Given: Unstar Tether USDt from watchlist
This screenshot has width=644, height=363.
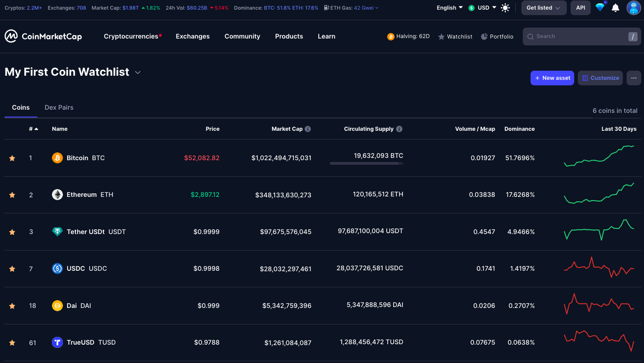Looking at the screenshot, I should [x=12, y=232].
